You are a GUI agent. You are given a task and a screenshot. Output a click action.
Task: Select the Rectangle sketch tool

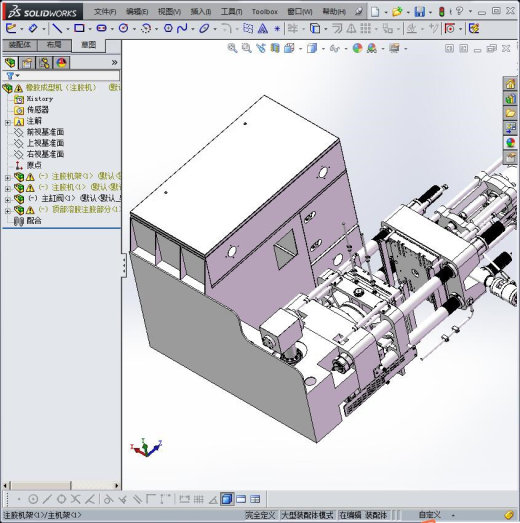79,28
